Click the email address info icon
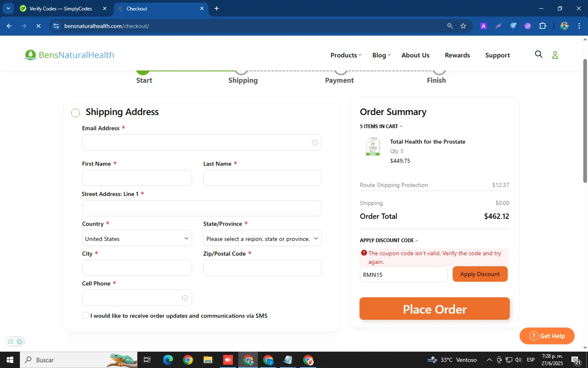Image resolution: width=588 pixels, height=368 pixels. point(314,142)
